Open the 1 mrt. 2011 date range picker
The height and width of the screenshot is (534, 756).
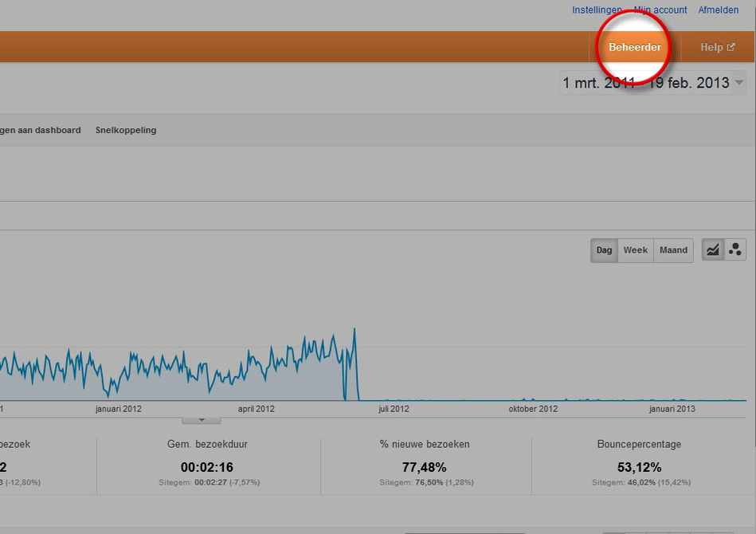pos(645,83)
